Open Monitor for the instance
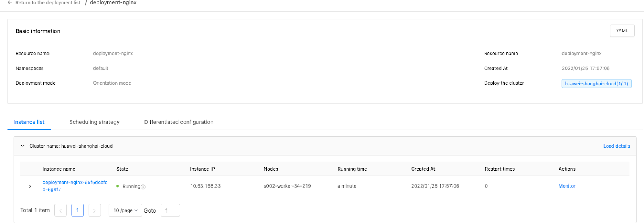 pos(567,186)
